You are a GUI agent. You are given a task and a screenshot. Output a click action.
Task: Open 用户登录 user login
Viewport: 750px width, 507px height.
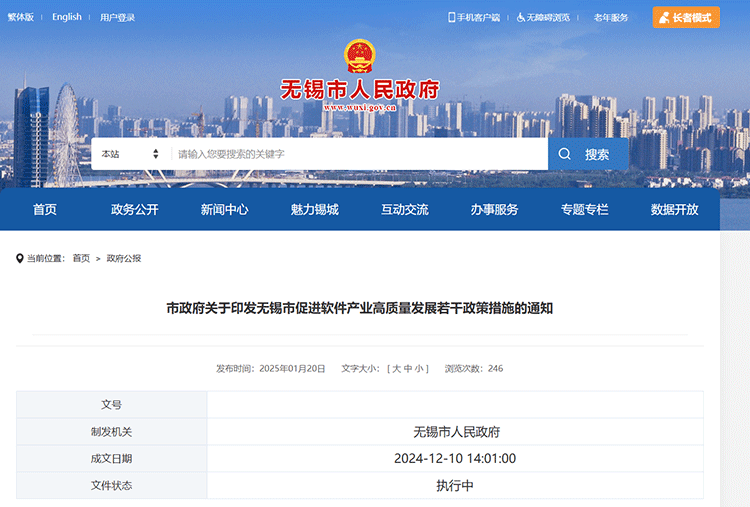tap(117, 18)
